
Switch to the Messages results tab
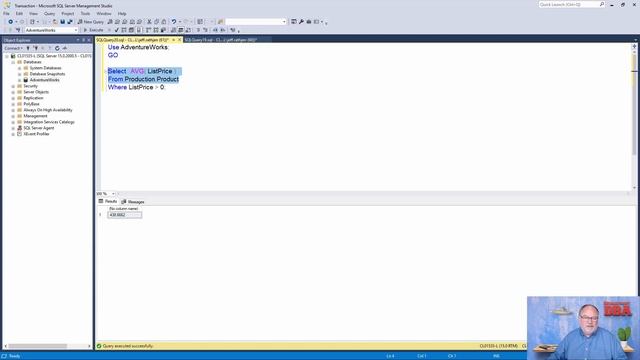click(133, 202)
